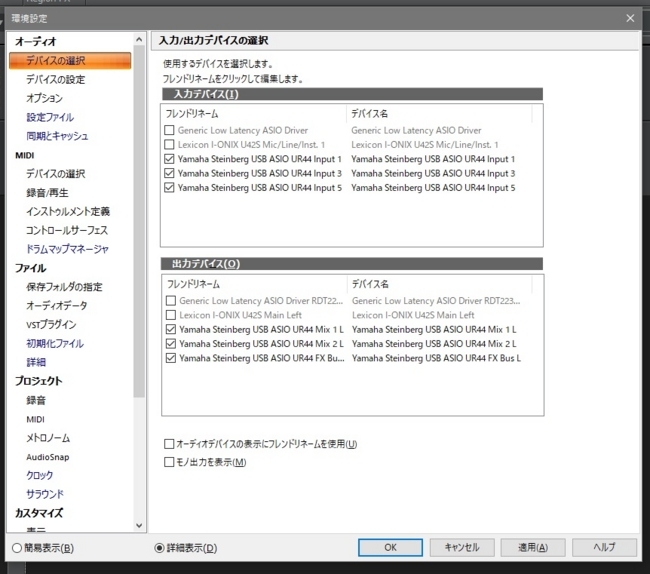Click the カスタマイズ category heading
The width and height of the screenshot is (650, 574).
point(39,513)
